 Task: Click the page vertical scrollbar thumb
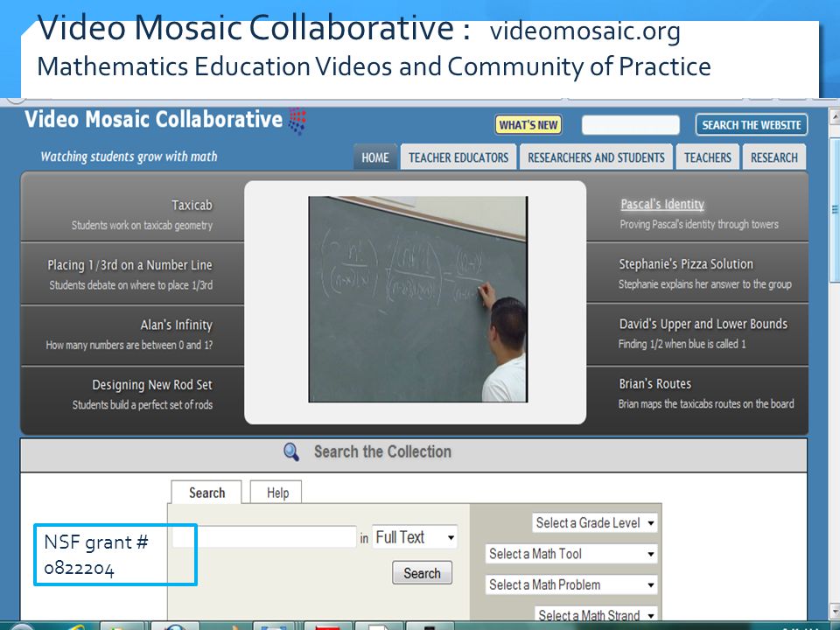[x=835, y=209]
